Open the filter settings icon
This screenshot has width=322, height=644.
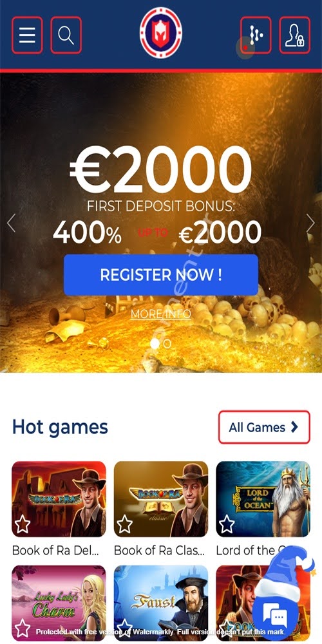click(x=256, y=35)
